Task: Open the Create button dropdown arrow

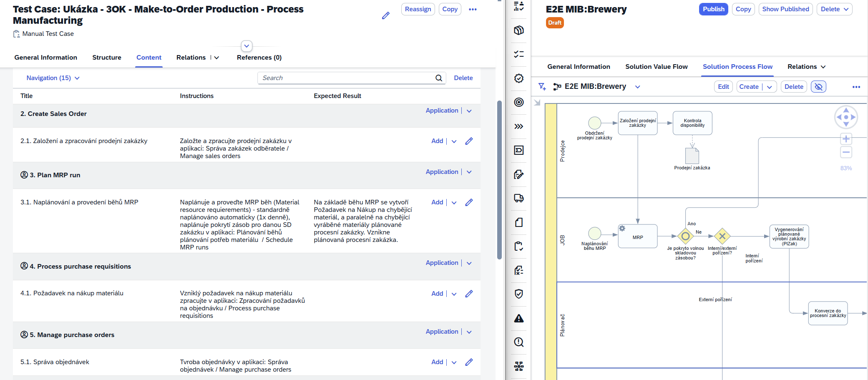Action: (769, 87)
